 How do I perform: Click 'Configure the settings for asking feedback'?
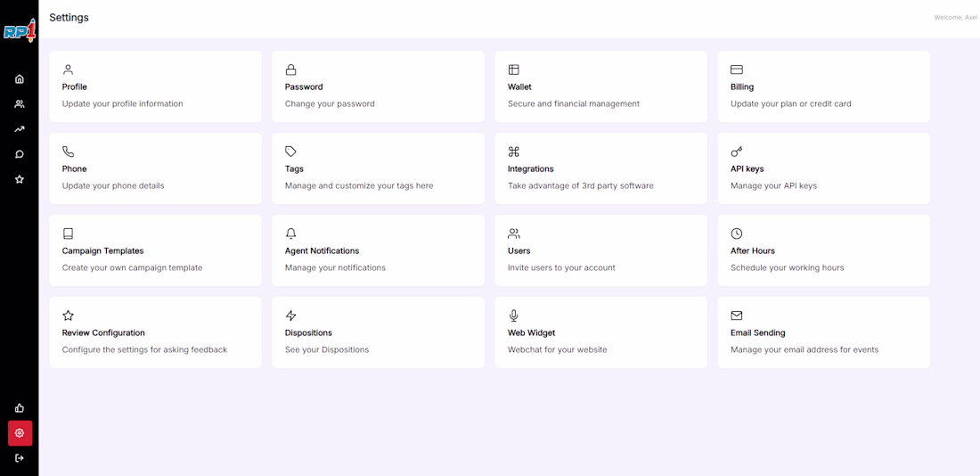click(144, 349)
